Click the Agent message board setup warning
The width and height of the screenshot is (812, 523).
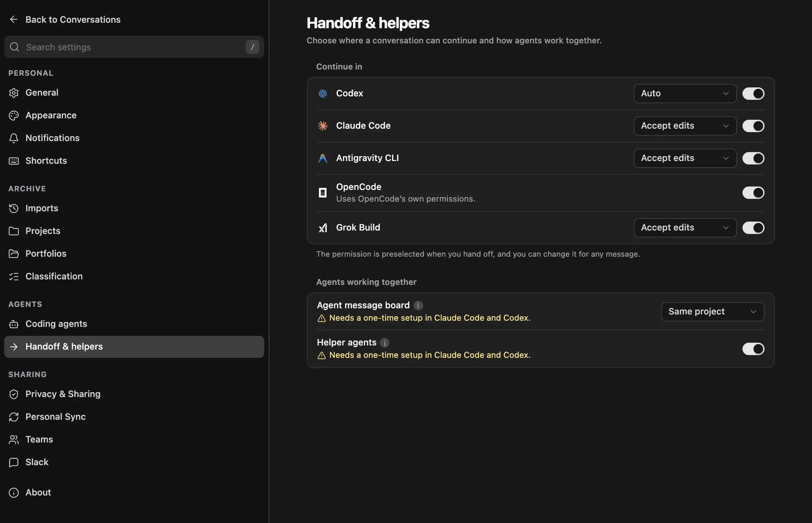click(x=424, y=318)
